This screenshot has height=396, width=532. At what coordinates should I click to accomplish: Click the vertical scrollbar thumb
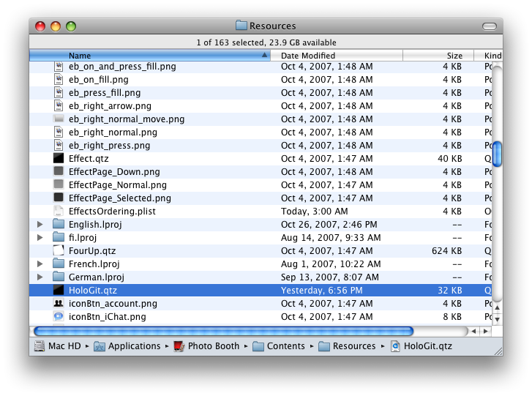tap(497, 154)
